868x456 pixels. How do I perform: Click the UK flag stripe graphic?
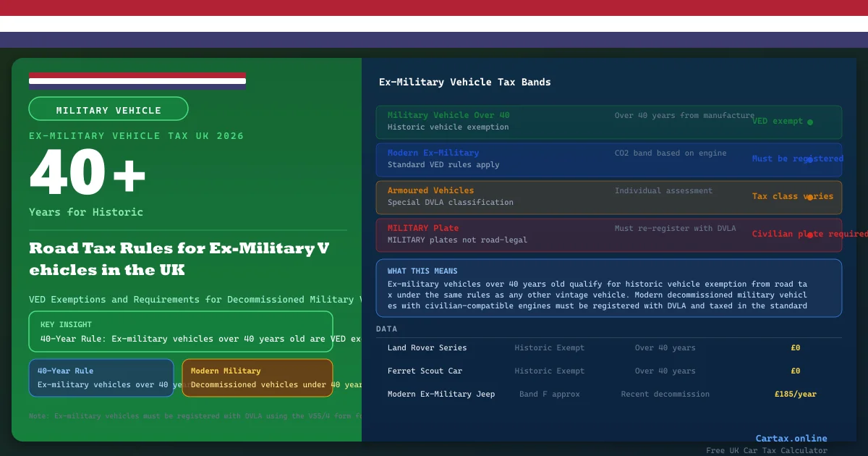pyautogui.click(x=137, y=79)
